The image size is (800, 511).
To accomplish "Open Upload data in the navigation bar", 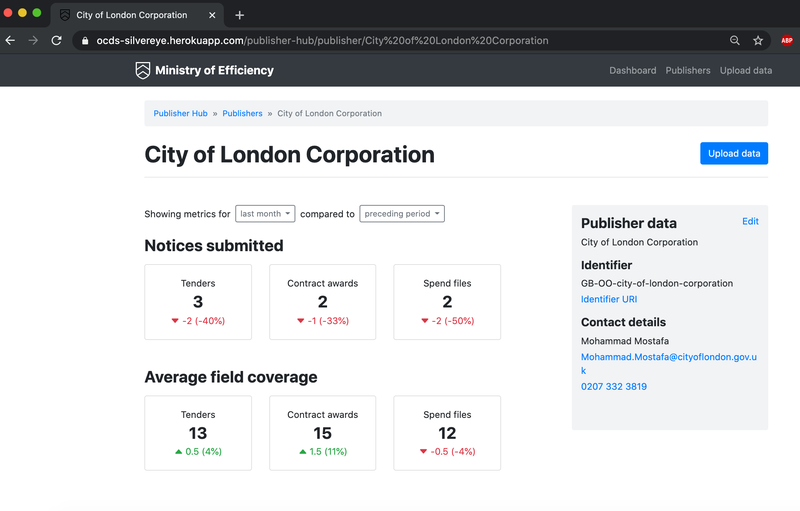I will pos(746,70).
